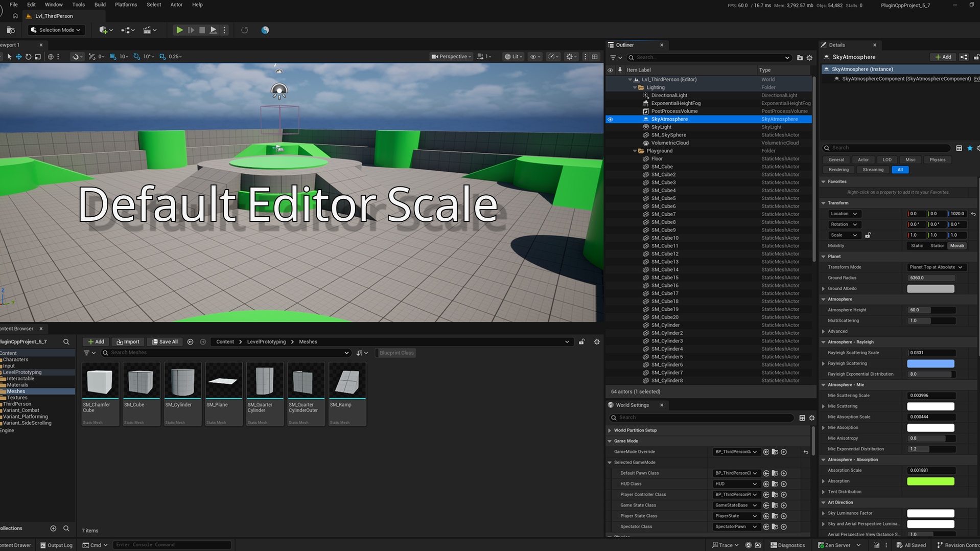Set mobility to Movable
Image resolution: width=980 pixels, height=551 pixels.
point(957,246)
